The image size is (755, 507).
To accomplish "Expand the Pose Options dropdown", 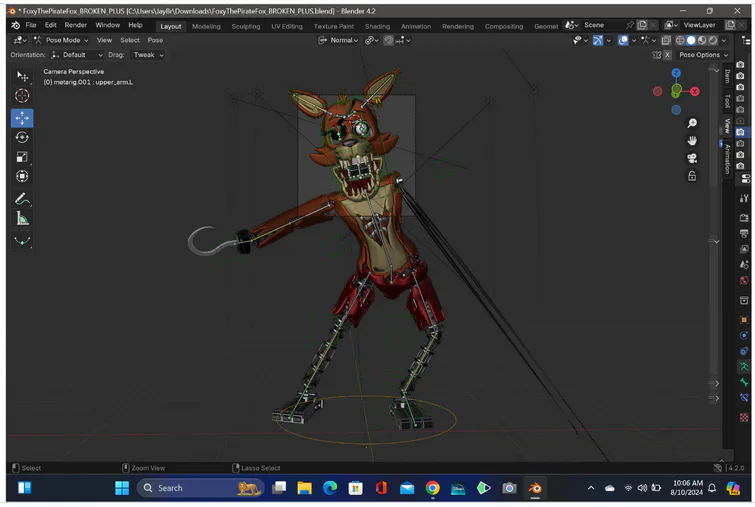I will click(703, 55).
